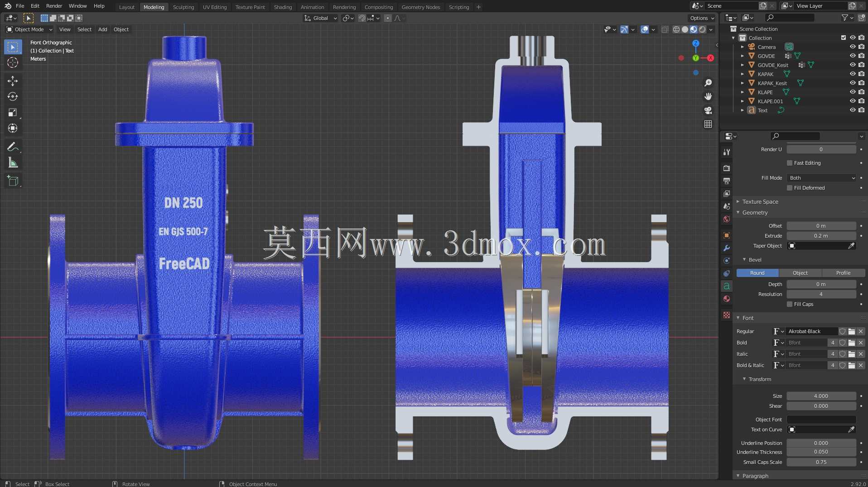868x487 pixels.
Task: Select the Measure tool
Action: tap(13, 162)
